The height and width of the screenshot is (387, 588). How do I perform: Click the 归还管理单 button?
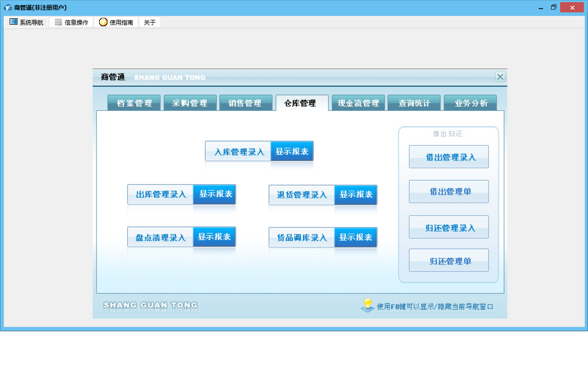coord(449,260)
